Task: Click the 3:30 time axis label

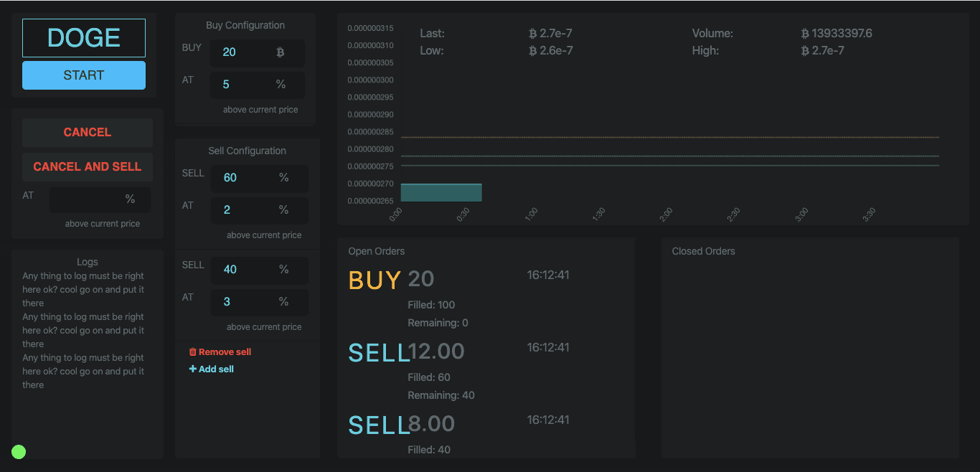Action: point(869,214)
